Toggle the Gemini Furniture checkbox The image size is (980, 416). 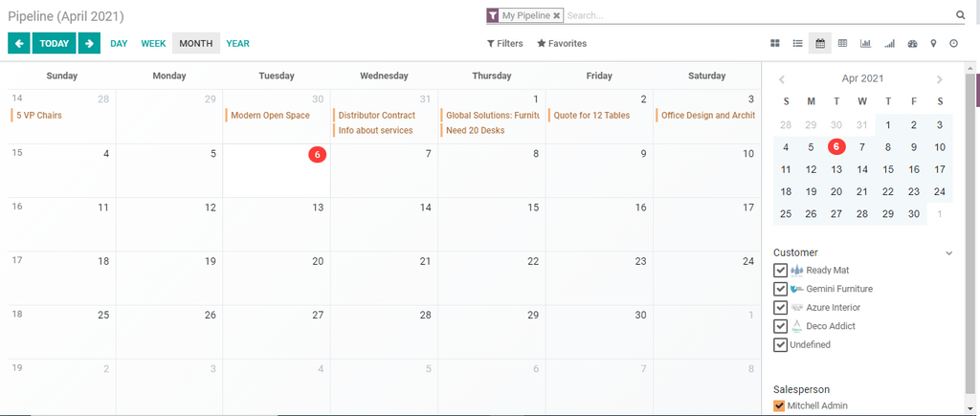click(x=780, y=289)
